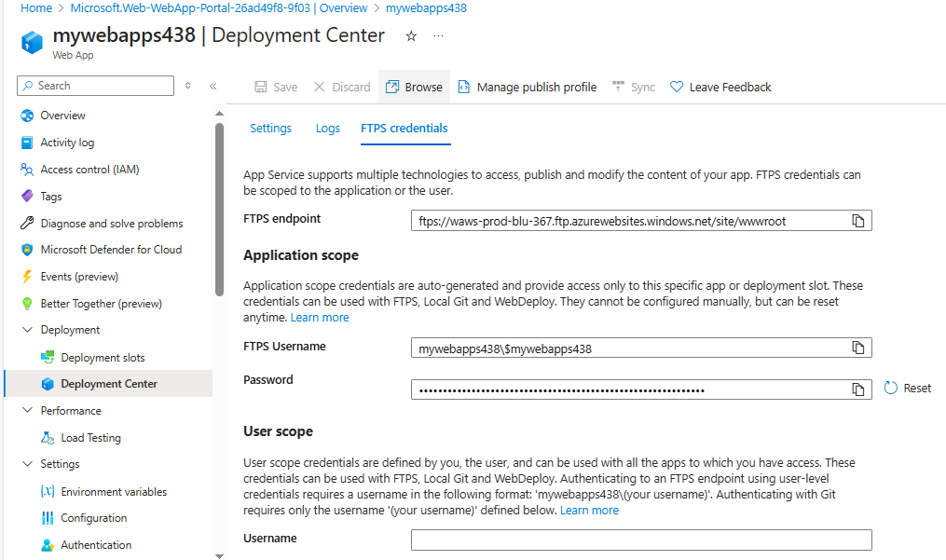Click the Discard toolbar button
The width and height of the screenshot is (946, 560).
click(x=342, y=87)
